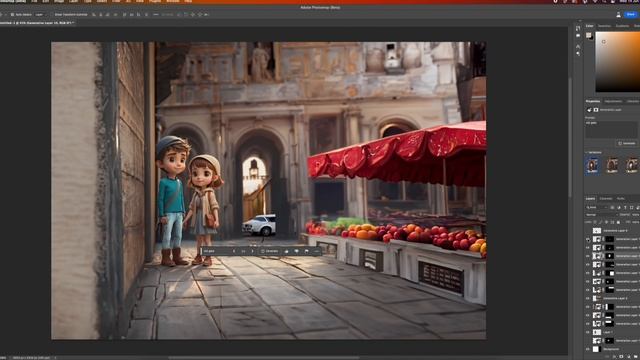Click the open document tab

click(x=37, y=23)
